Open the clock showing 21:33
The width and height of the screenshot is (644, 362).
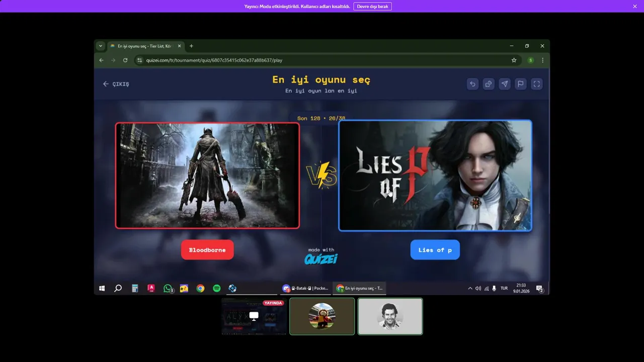pyautogui.click(x=521, y=288)
